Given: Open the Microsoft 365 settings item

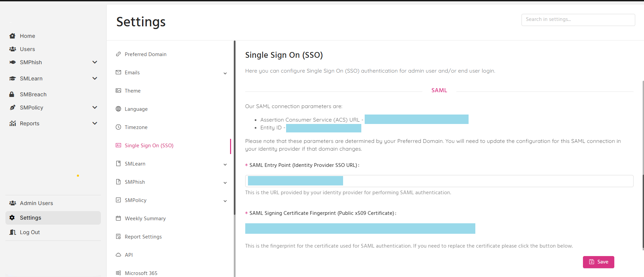Looking at the screenshot, I should (x=141, y=273).
